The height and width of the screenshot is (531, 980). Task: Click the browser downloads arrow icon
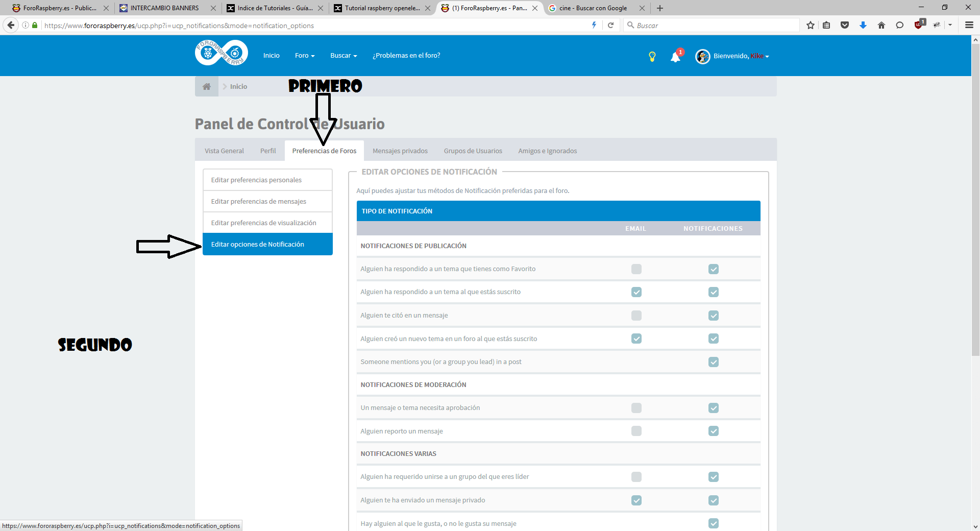[863, 25]
